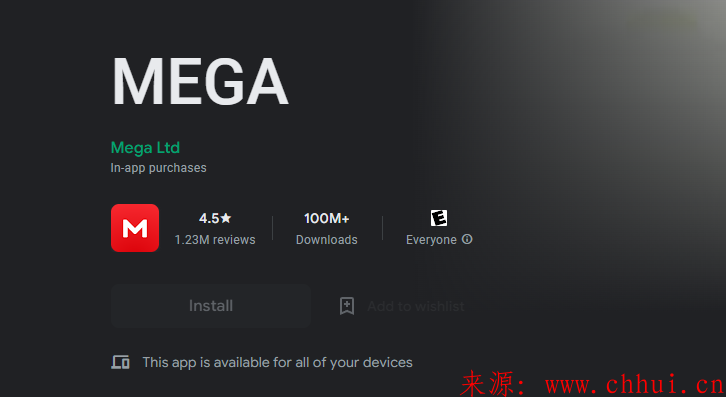Click the Everyone content rating text
726x397 pixels.
coord(431,240)
